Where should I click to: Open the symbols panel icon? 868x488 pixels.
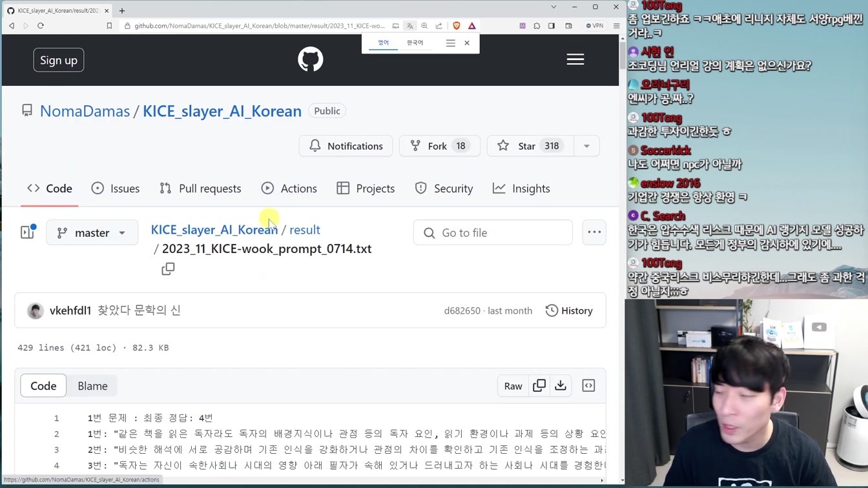[588, 386]
